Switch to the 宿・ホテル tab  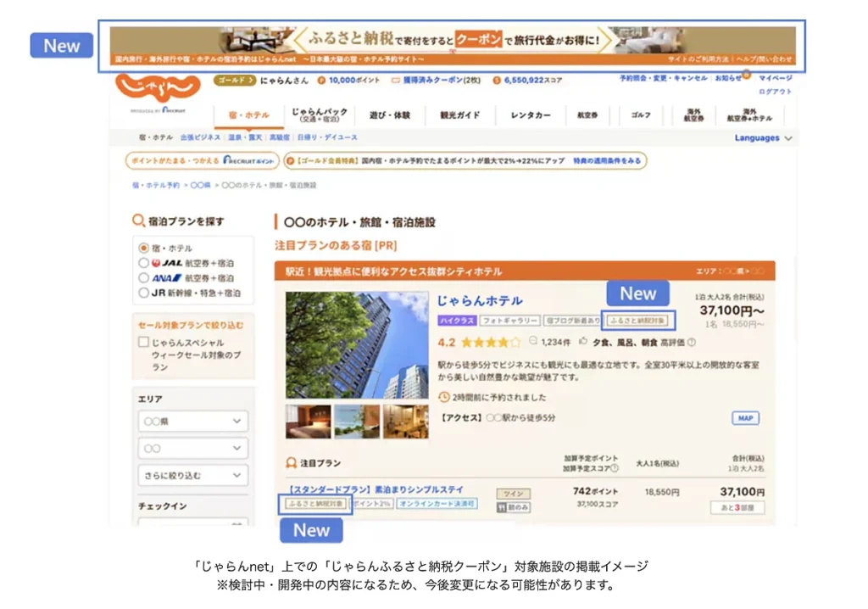coord(248,115)
